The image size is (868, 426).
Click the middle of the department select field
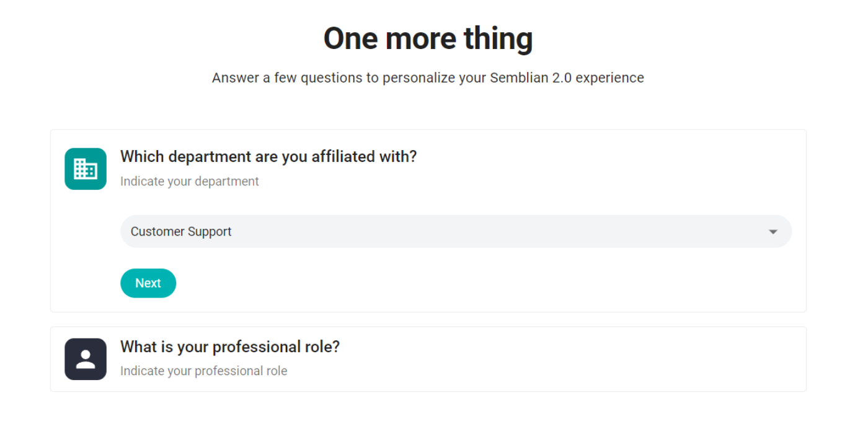coord(456,231)
